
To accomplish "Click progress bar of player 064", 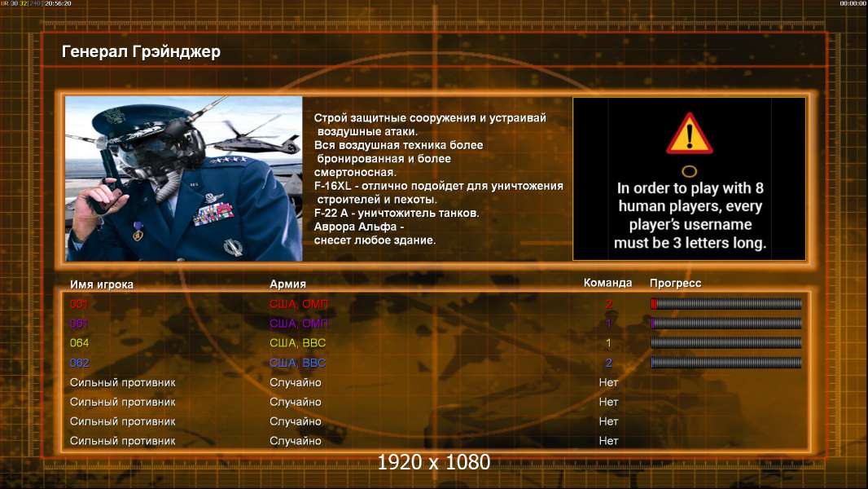I will [x=726, y=343].
